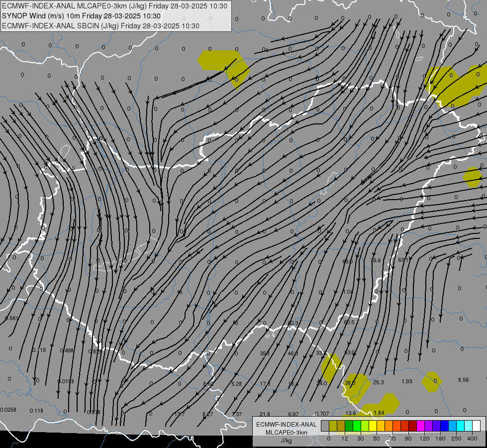
Task: Click the legend tick label 70
Action: click(x=392, y=439)
